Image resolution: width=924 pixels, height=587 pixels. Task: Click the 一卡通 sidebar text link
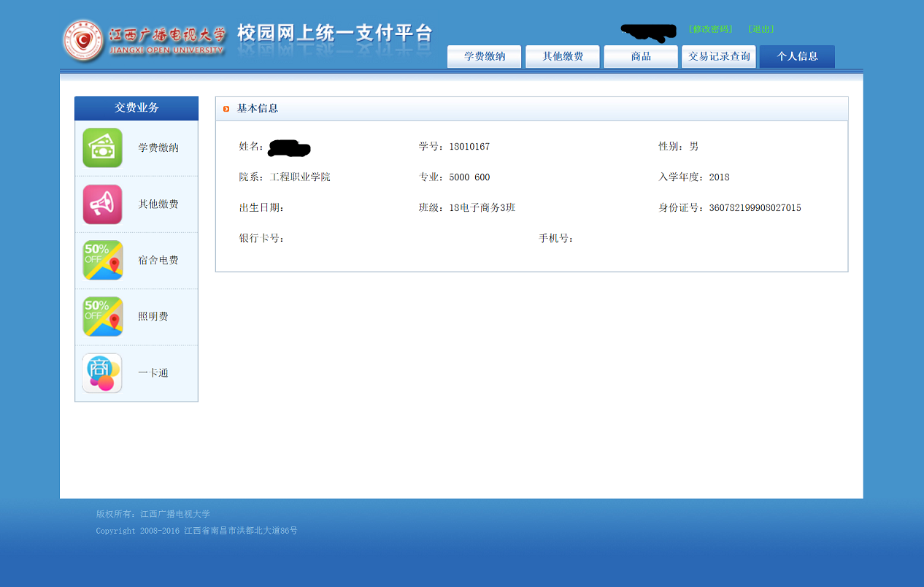[153, 373]
